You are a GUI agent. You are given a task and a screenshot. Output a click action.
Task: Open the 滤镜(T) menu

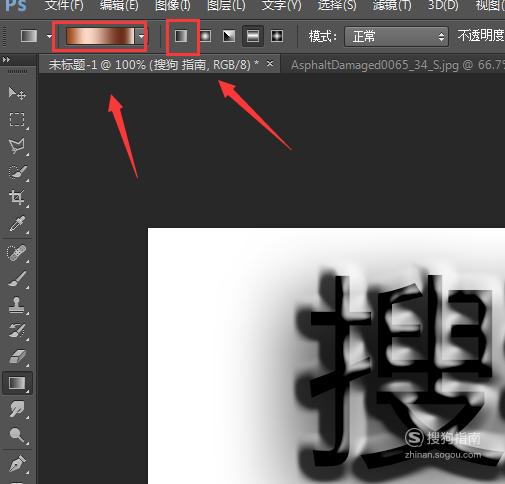pyautogui.click(x=392, y=5)
